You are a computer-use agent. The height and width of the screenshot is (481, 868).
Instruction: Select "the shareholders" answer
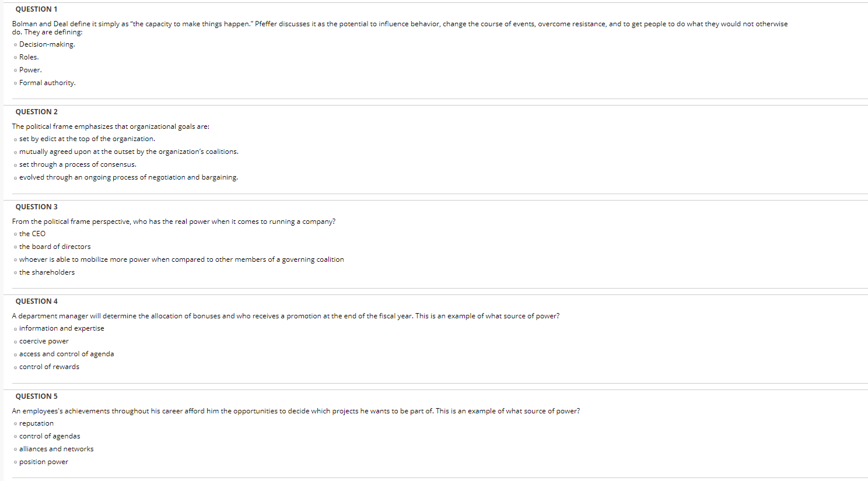15,272
